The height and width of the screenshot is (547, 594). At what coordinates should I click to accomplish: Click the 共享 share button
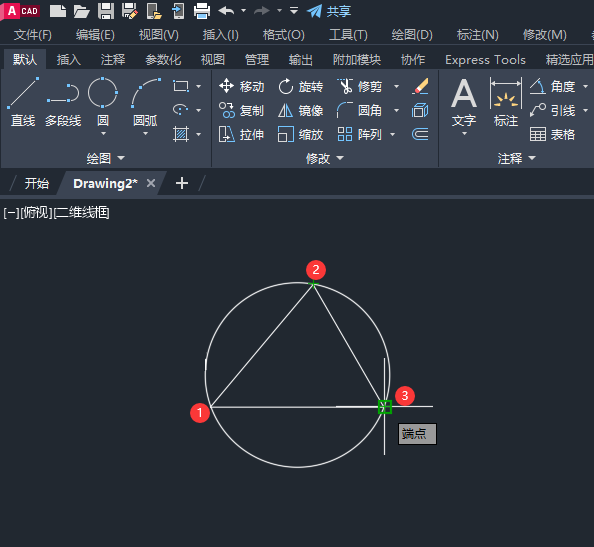point(329,11)
